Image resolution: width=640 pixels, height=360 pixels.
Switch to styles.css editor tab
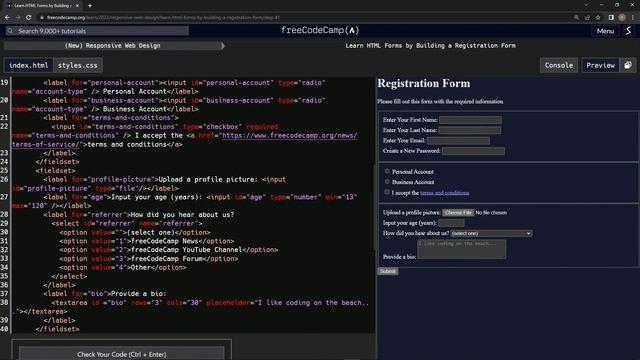click(x=78, y=65)
